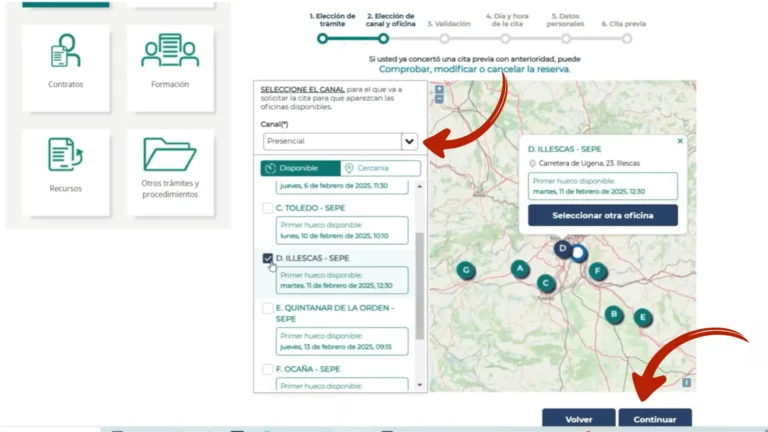The height and width of the screenshot is (432, 768).
Task: Open the Canal dropdown arrow
Action: (x=409, y=142)
